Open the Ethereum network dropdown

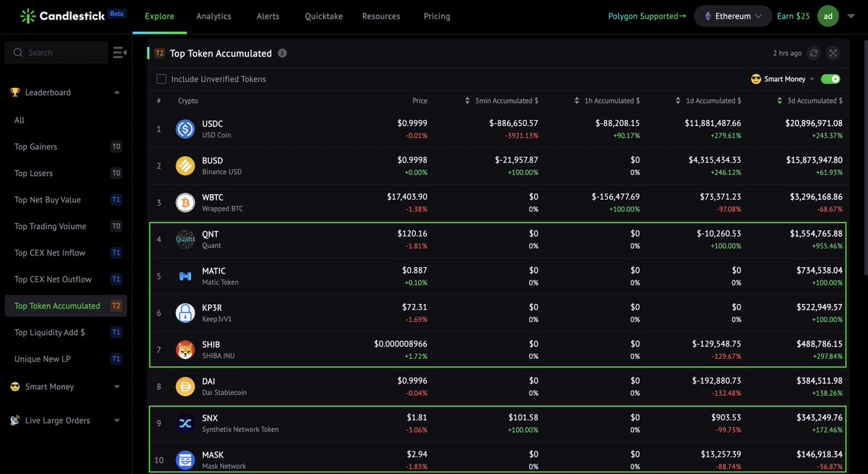733,14
